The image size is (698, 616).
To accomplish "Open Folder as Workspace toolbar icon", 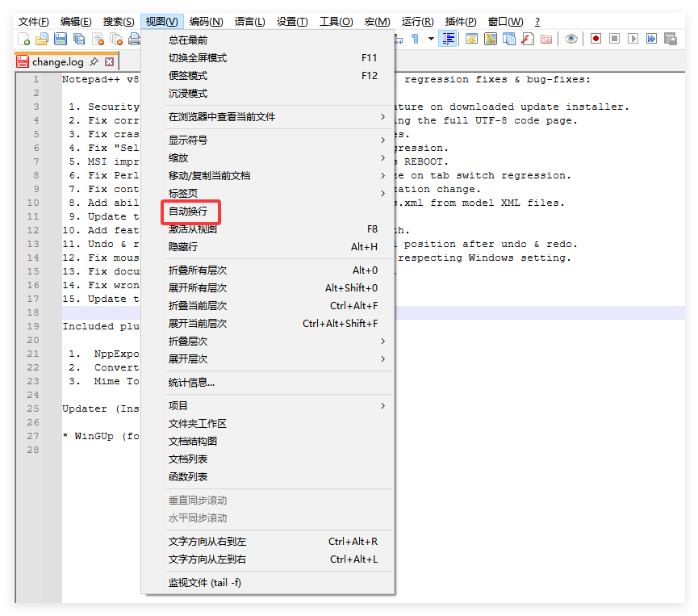I will tap(546, 40).
